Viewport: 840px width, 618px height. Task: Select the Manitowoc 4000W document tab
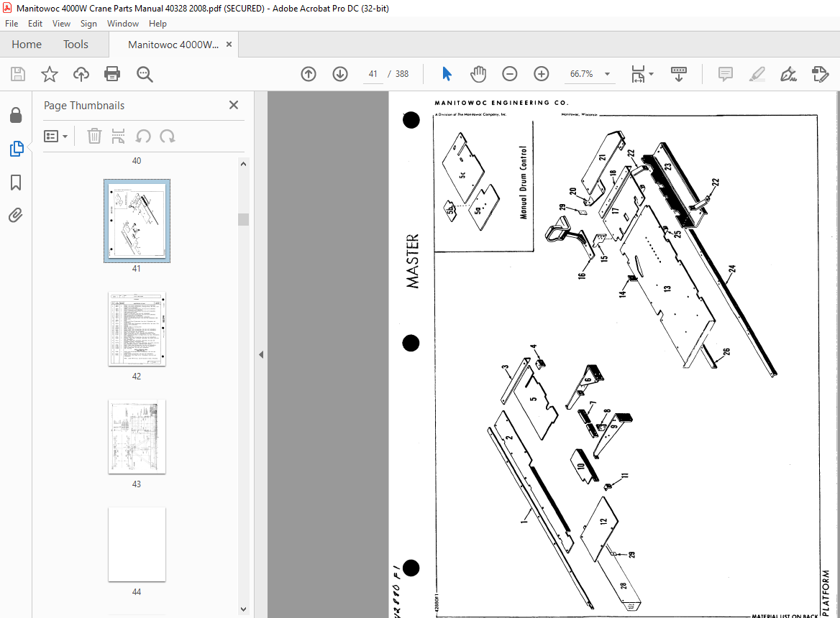point(173,45)
